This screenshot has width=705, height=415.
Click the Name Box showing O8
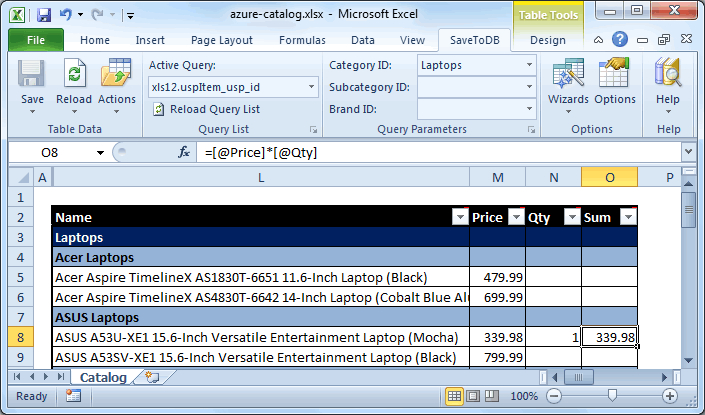[50, 153]
